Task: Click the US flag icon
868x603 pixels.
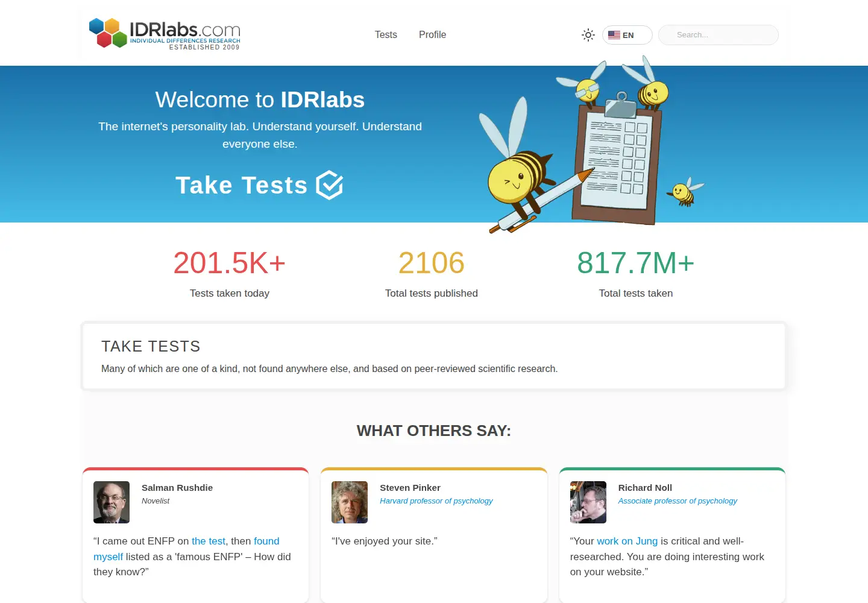Action: pyautogui.click(x=614, y=35)
